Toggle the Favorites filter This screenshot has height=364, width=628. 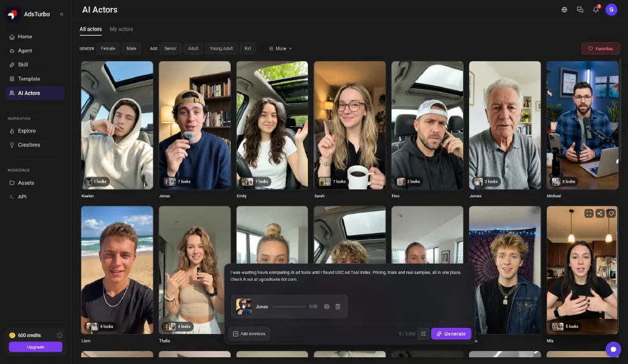click(600, 49)
